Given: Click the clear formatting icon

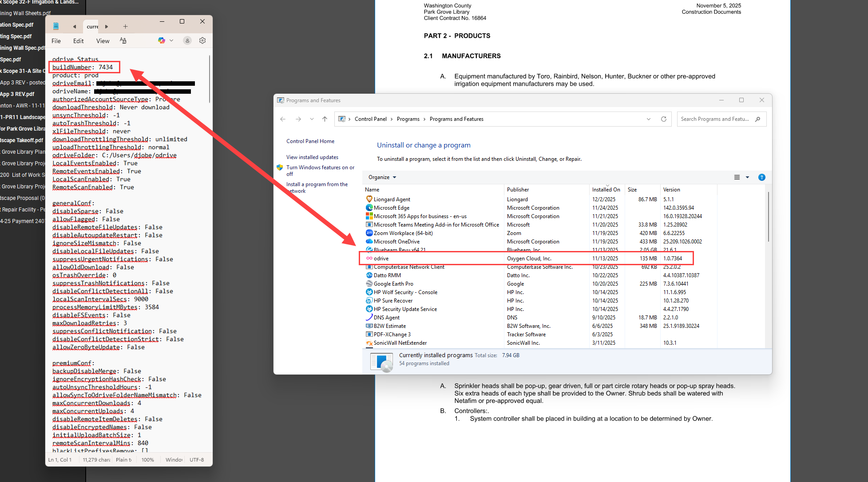Looking at the screenshot, I should (x=123, y=40).
